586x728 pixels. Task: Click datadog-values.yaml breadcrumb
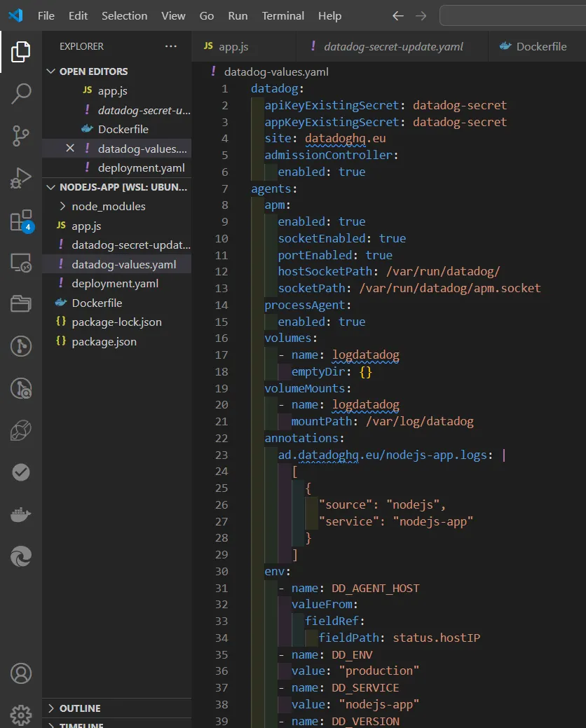point(275,72)
